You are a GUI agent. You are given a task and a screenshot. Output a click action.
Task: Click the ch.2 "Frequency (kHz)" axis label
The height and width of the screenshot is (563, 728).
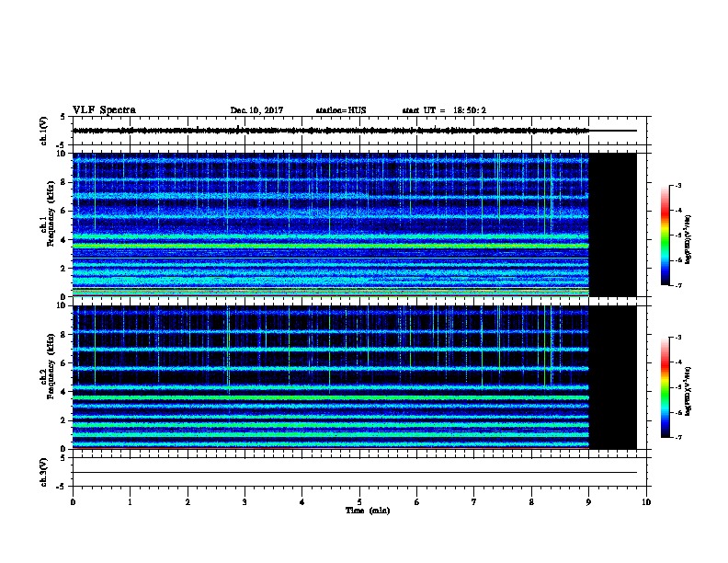pos(51,366)
